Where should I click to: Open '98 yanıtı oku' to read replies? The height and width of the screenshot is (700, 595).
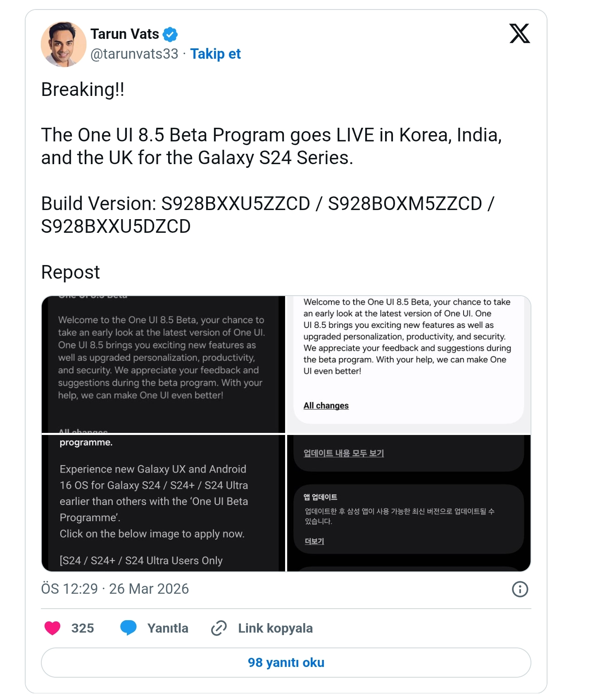(x=286, y=662)
